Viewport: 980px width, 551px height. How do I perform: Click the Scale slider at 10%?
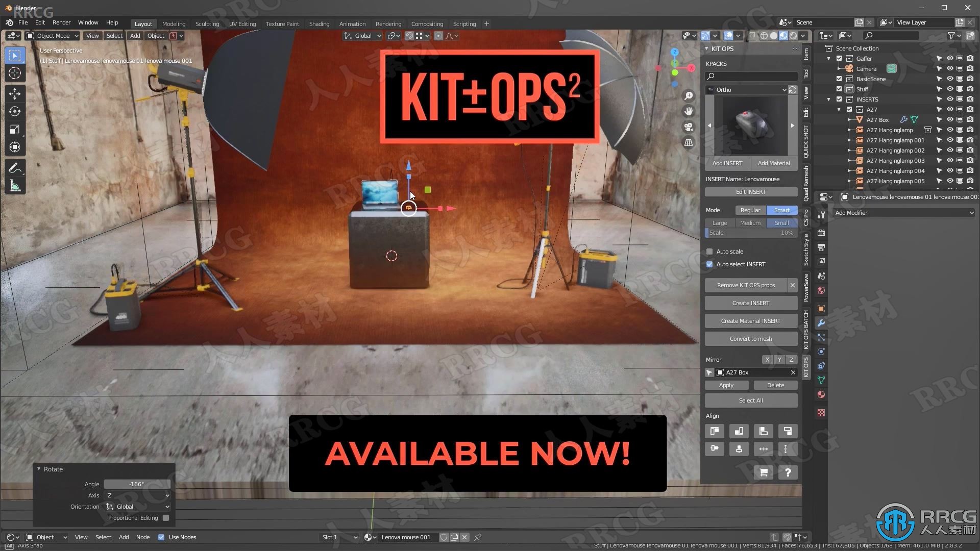750,232
